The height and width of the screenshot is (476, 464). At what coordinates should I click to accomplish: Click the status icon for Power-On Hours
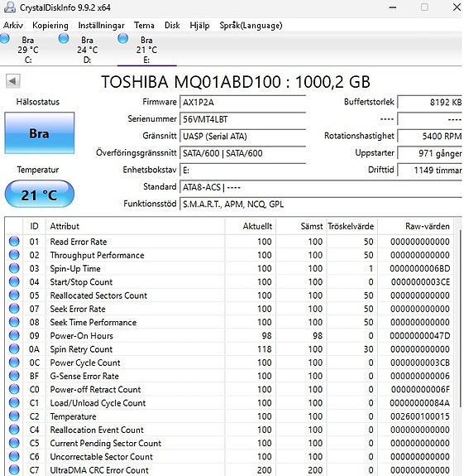click(x=14, y=335)
